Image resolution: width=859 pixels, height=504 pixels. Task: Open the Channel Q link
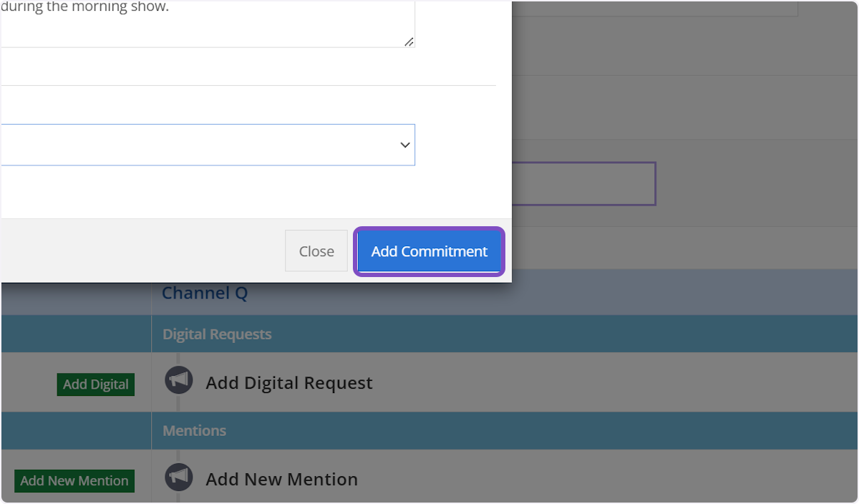click(205, 293)
